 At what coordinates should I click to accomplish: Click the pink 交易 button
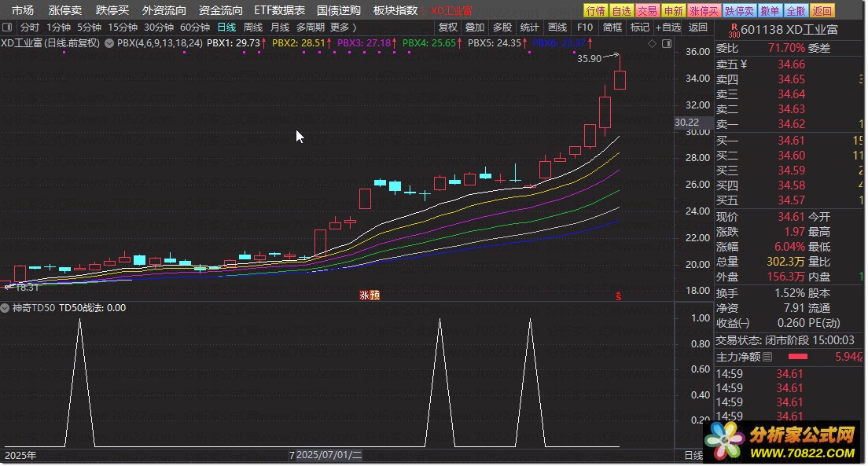click(646, 10)
